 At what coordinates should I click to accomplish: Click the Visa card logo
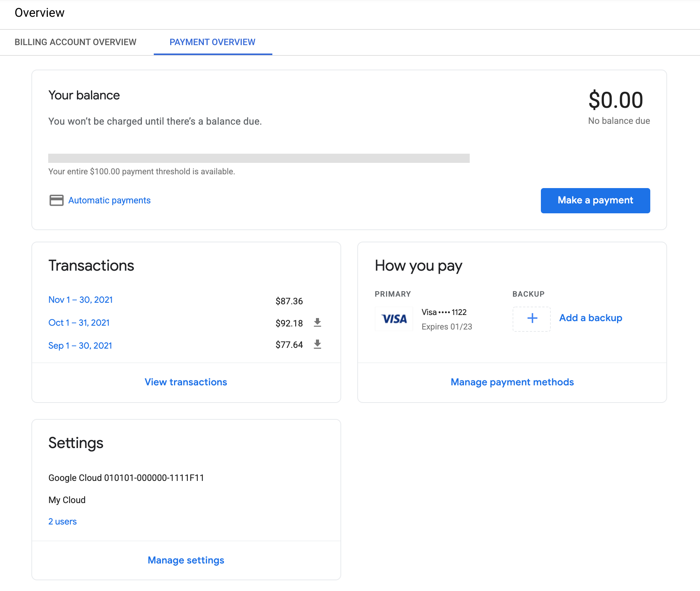(x=394, y=318)
